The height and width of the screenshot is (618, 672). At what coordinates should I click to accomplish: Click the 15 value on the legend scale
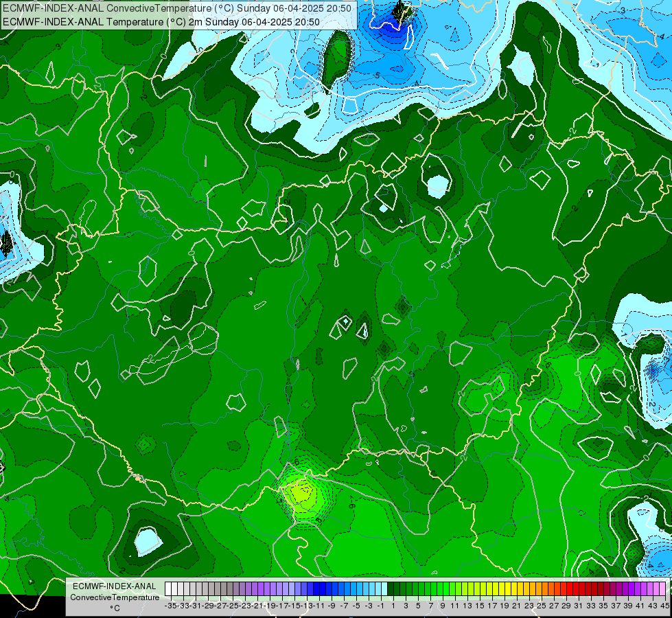coord(480,606)
